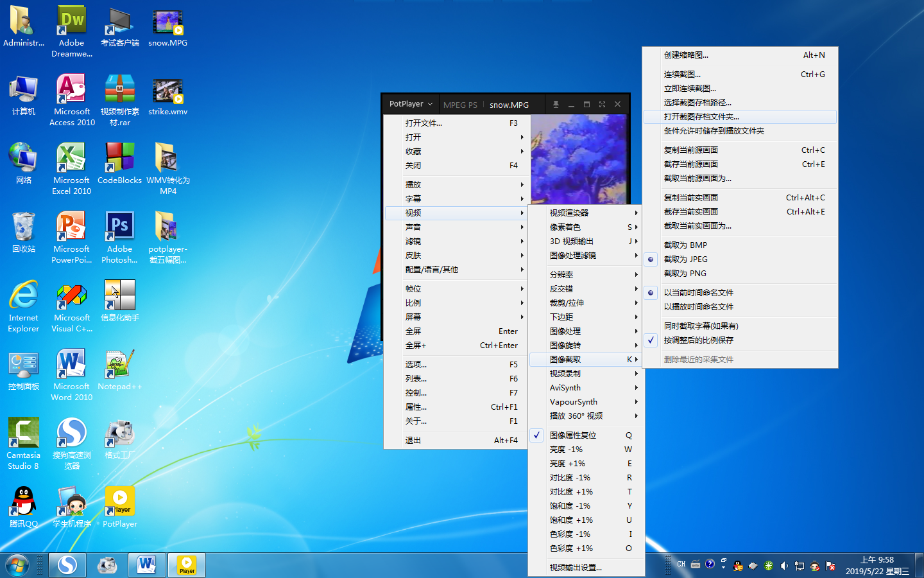Select Tencent QQ desktop icon
The image size is (924, 578).
tap(24, 507)
